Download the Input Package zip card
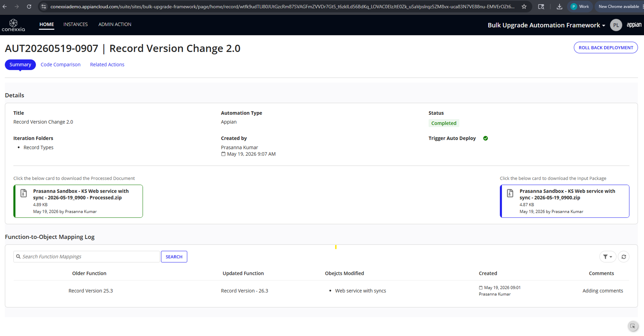 (565, 201)
